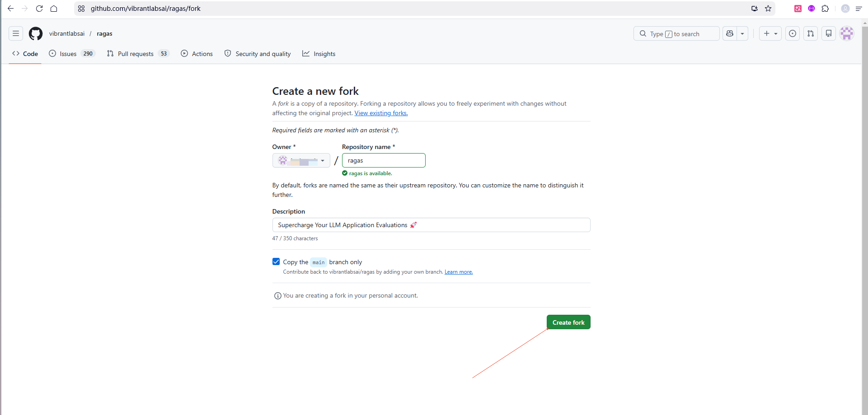Open the browser home page
This screenshot has width=868, height=415.
pyautogui.click(x=54, y=9)
